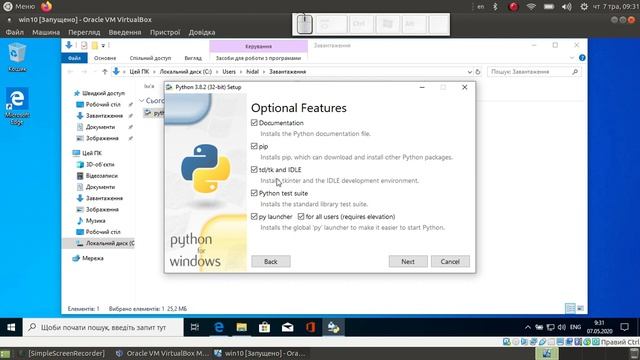Click the Up arrow in Explorer navigation
Viewport: 640px width, 360px height.
105,72
